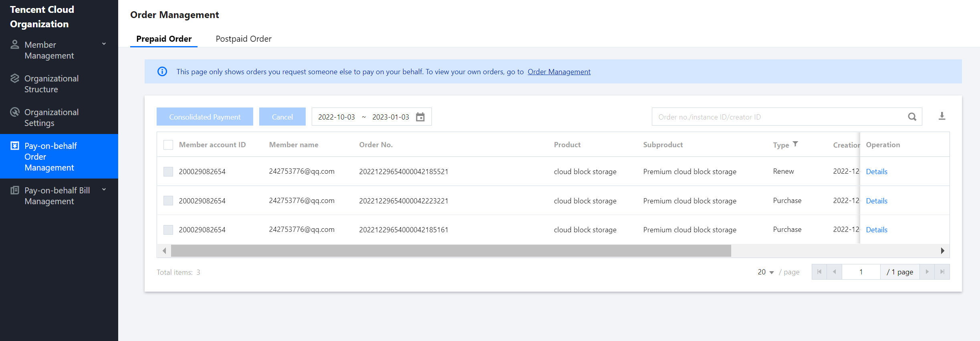Toggle the select-all header checkbox
Screen dimensions: 980x341
[x=168, y=145]
